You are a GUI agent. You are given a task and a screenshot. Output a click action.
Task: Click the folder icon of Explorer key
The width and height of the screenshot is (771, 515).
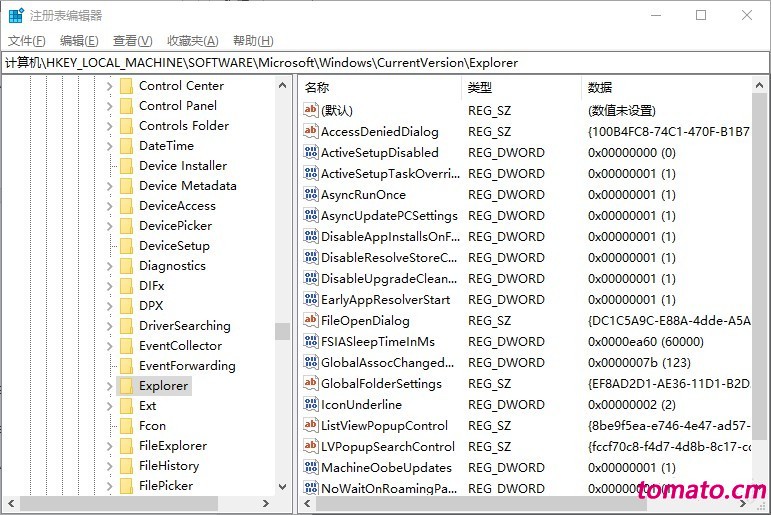[x=126, y=386]
